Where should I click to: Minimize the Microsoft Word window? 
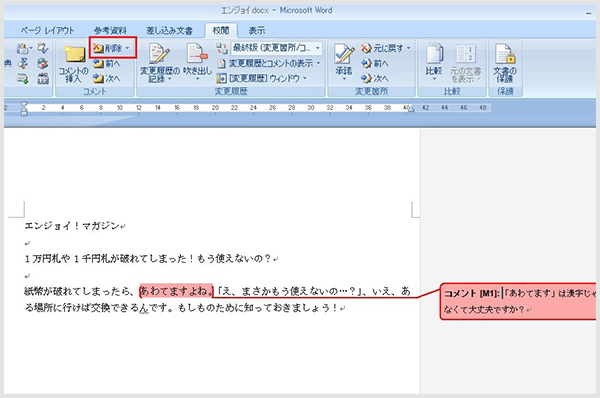pos(588,13)
